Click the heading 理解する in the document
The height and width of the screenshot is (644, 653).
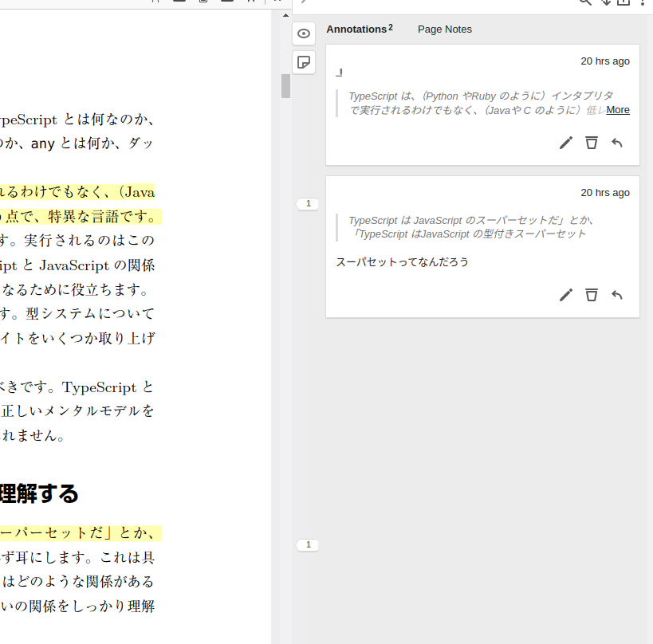click(39, 494)
